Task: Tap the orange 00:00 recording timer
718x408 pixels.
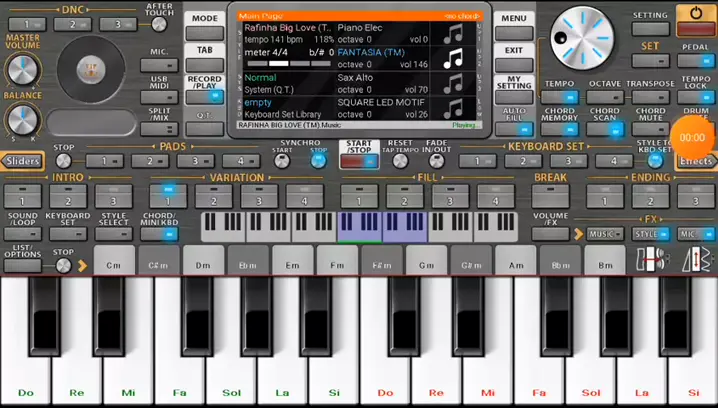Action: [692, 137]
